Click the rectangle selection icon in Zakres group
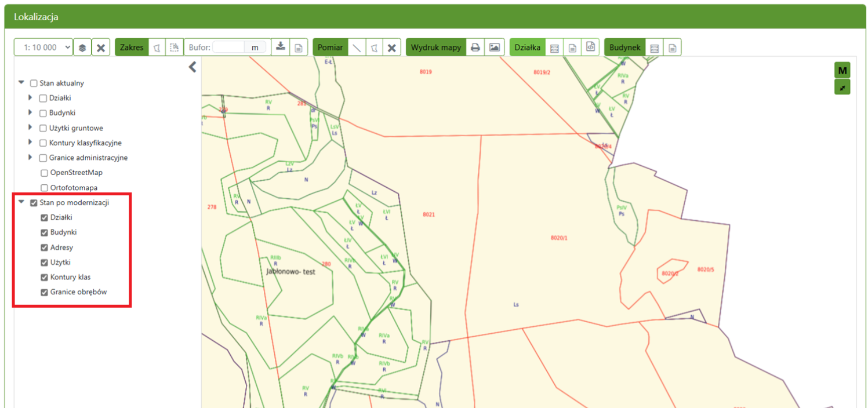 pyautogui.click(x=173, y=48)
